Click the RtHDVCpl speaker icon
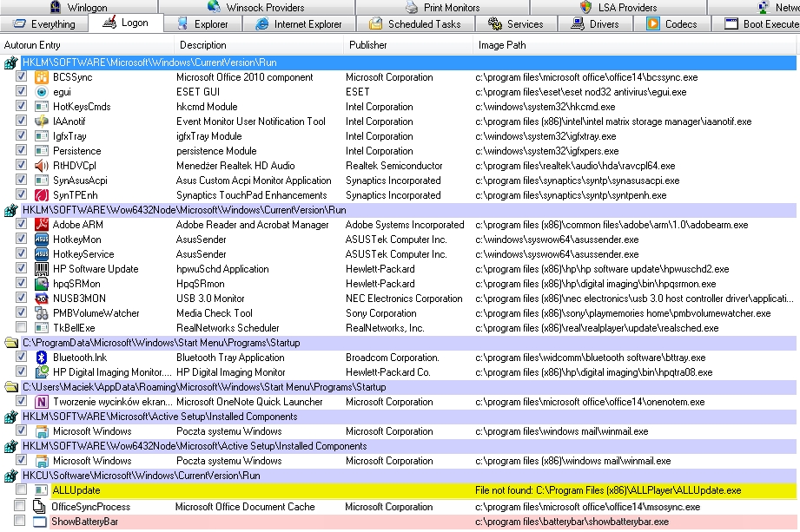The height and width of the screenshot is (532, 800). click(x=42, y=166)
